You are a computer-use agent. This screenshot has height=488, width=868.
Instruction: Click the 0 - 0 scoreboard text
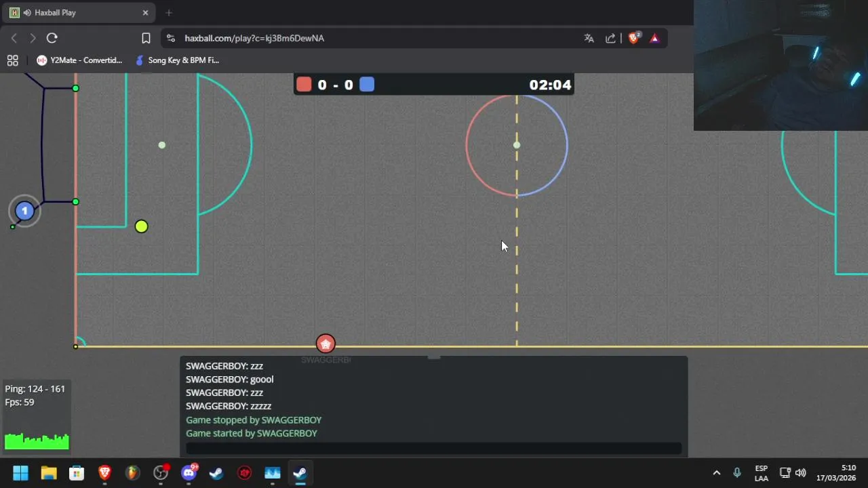click(x=335, y=85)
